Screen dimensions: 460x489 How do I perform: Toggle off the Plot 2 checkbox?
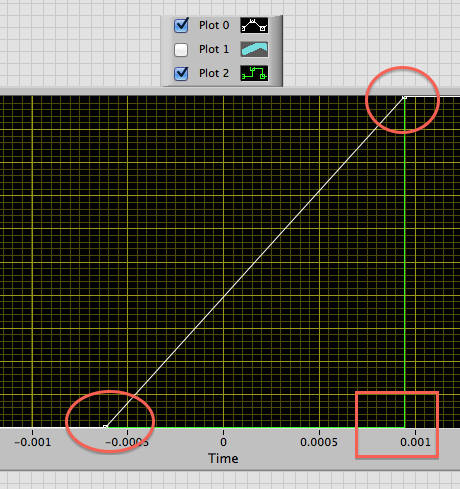pos(181,74)
